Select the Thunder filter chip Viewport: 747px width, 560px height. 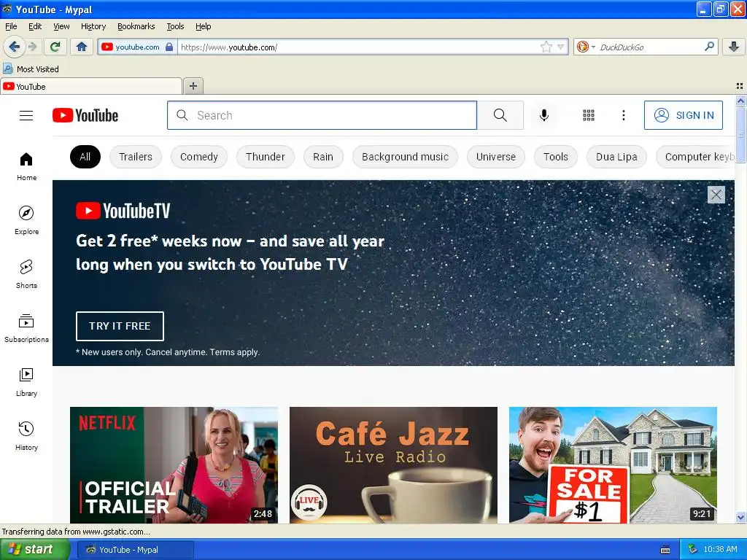[x=265, y=157]
